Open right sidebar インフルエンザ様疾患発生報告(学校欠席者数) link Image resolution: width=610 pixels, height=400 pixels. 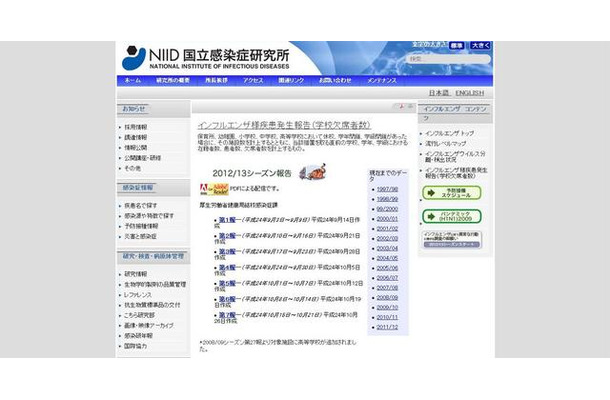tap(456, 173)
